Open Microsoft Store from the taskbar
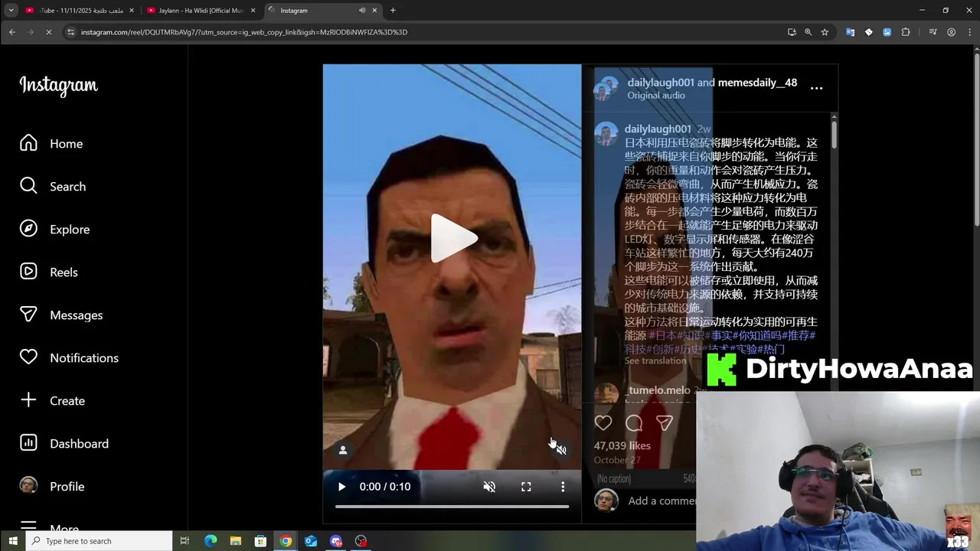Image resolution: width=980 pixels, height=551 pixels. click(260, 541)
